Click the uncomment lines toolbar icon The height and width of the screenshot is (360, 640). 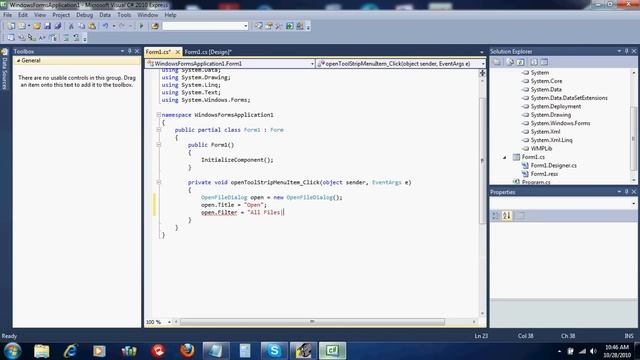[76, 38]
